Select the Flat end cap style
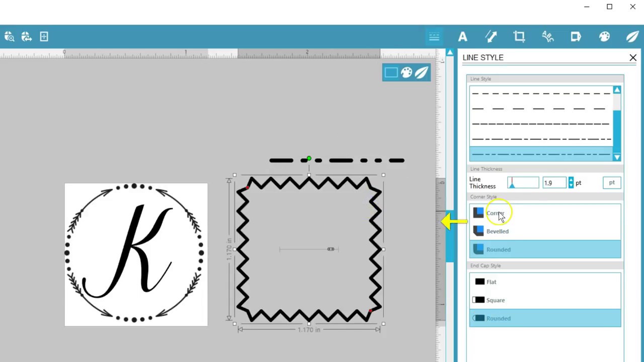 [545, 282]
